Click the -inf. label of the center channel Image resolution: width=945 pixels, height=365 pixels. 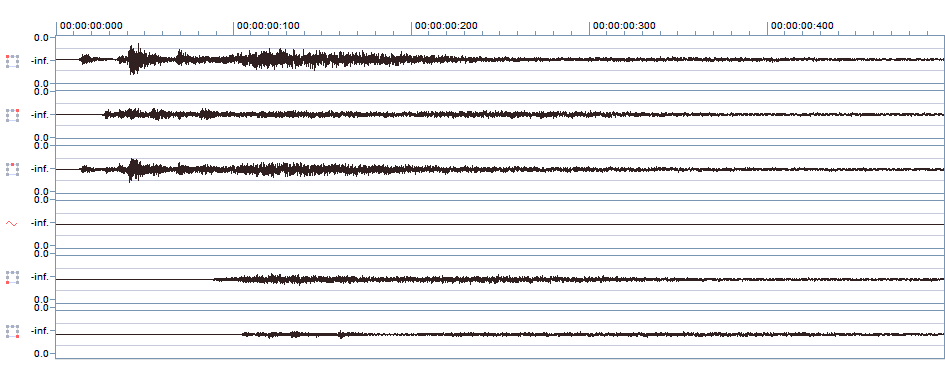point(40,169)
